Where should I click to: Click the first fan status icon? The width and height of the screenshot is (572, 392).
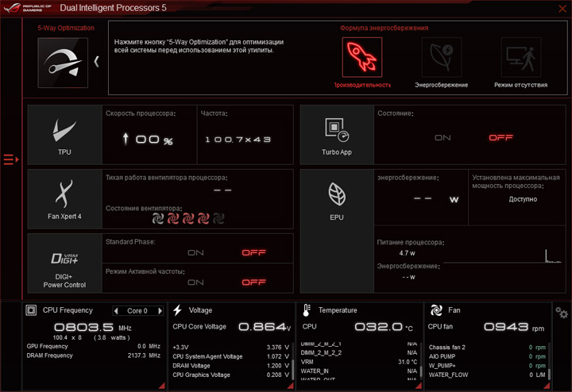click(158, 218)
